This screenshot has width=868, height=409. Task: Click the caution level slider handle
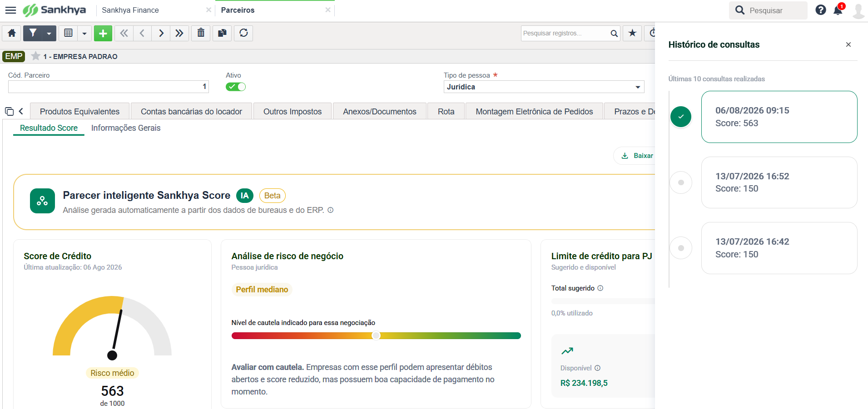pyautogui.click(x=376, y=335)
